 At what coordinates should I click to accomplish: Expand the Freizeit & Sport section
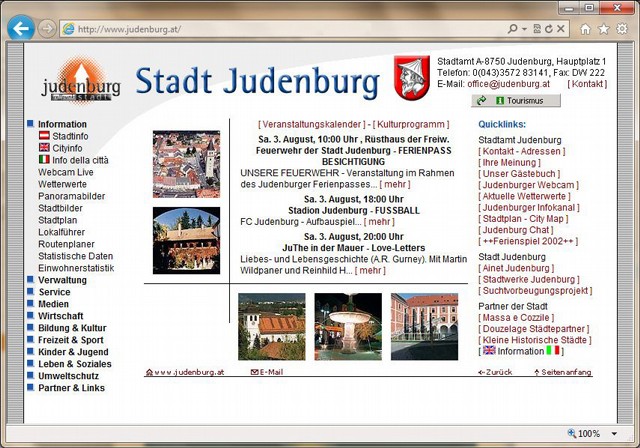[x=66, y=340]
